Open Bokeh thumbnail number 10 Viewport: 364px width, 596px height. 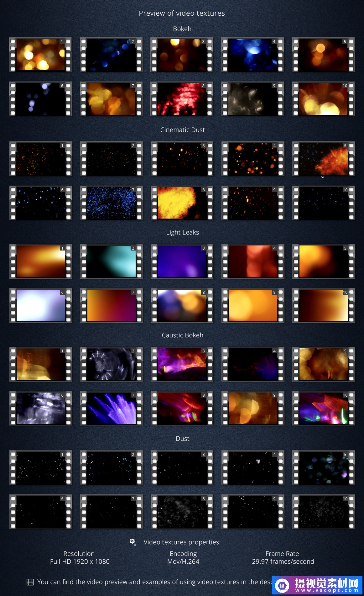[323, 99]
